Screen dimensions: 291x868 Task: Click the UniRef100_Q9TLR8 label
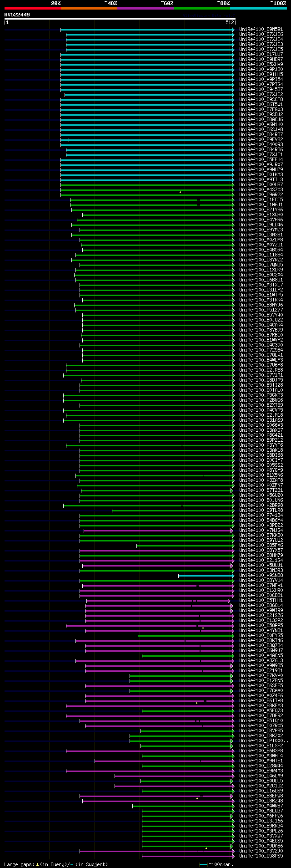(x=261, y=510)
